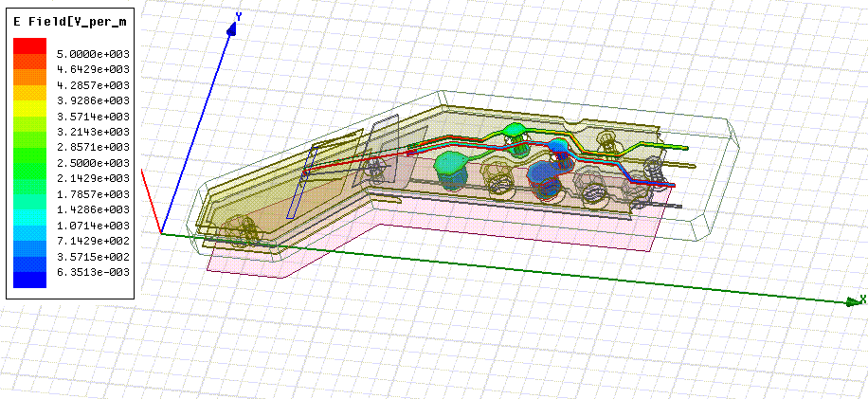This screenshot has width=868, height=399.
Task: Pick the yellow band in the legend
Action: pos(29,108)
